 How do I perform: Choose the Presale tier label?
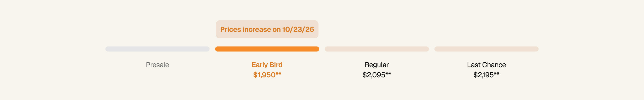[157, 65]
